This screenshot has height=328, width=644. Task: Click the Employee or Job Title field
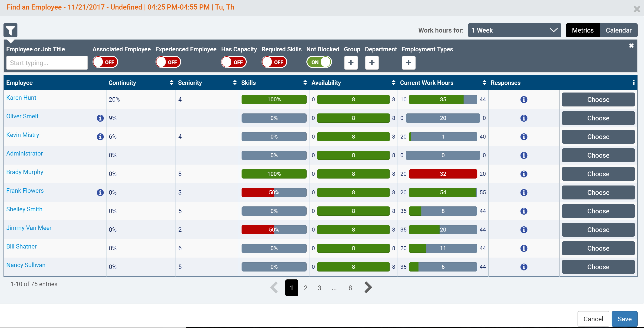click(x=47, y=63)
